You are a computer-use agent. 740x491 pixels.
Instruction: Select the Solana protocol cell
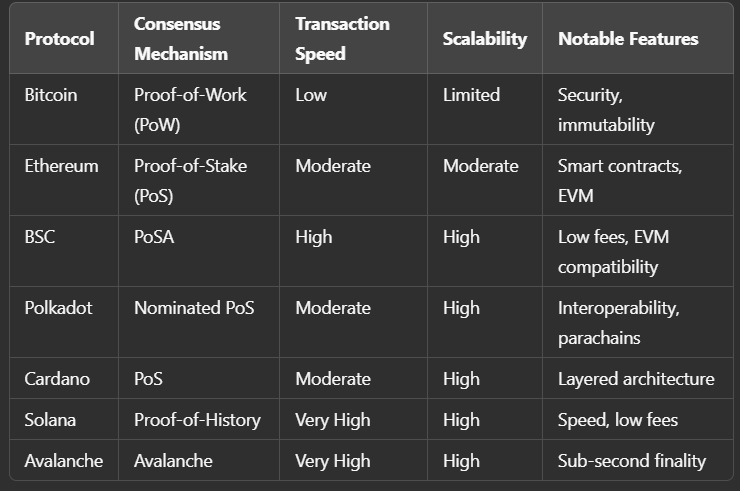click(x=51, y=420)
